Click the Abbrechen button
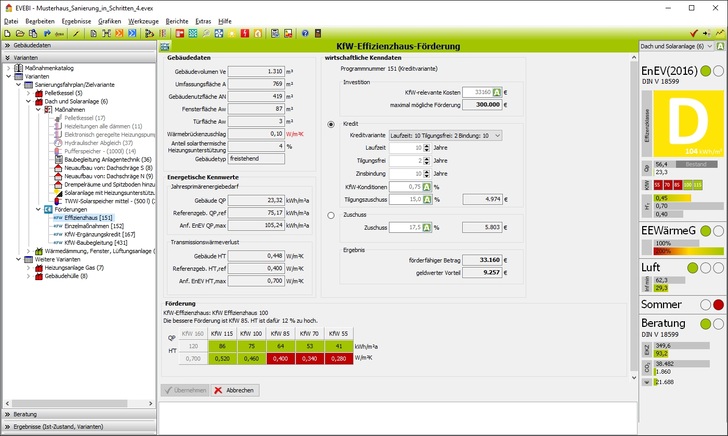The width and height of the screenshot is (728, 436). point(234,390)
